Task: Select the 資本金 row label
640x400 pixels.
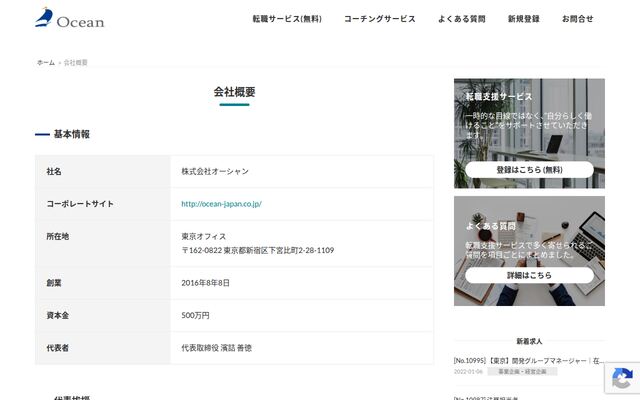Action: point(58,316)
